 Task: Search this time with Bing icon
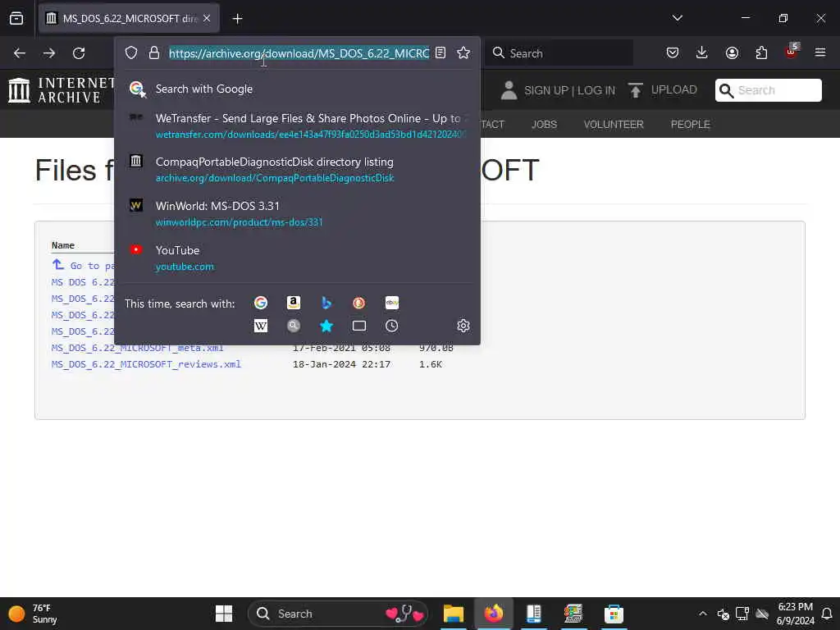(x=326, y=303)
